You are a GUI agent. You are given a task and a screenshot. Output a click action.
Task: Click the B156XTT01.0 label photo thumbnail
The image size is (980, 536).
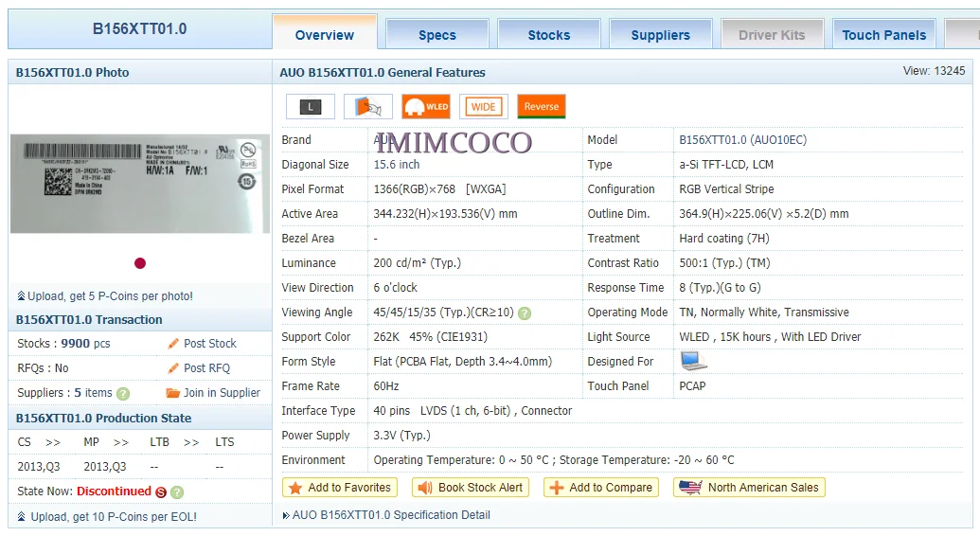click(140, 184)
